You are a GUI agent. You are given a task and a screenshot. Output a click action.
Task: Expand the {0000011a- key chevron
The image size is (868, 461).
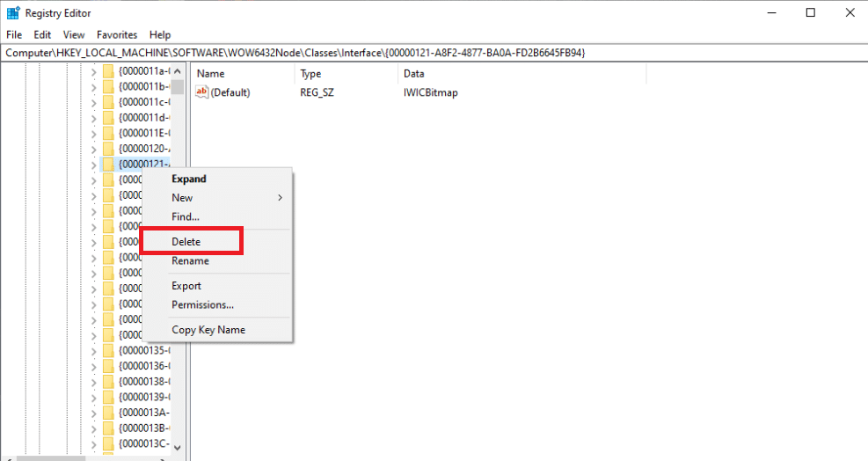(x=93, y=71)
